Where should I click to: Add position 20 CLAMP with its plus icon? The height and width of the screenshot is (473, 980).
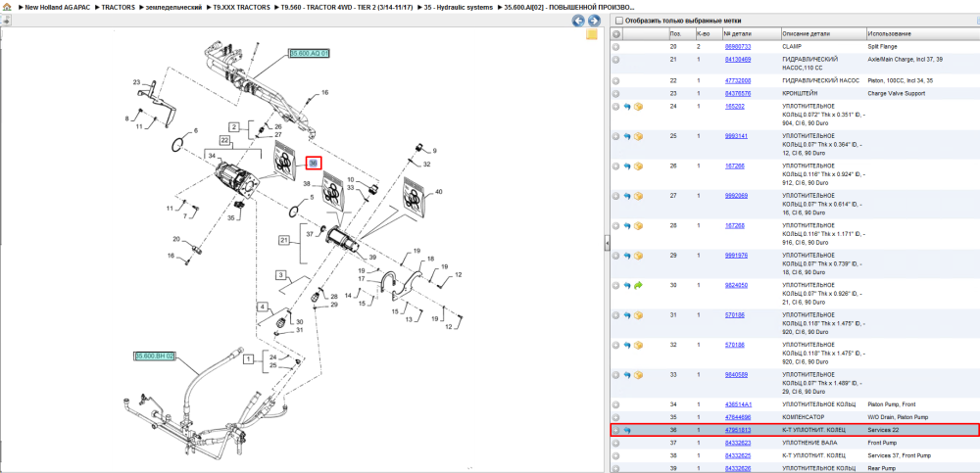coord(615,47)
